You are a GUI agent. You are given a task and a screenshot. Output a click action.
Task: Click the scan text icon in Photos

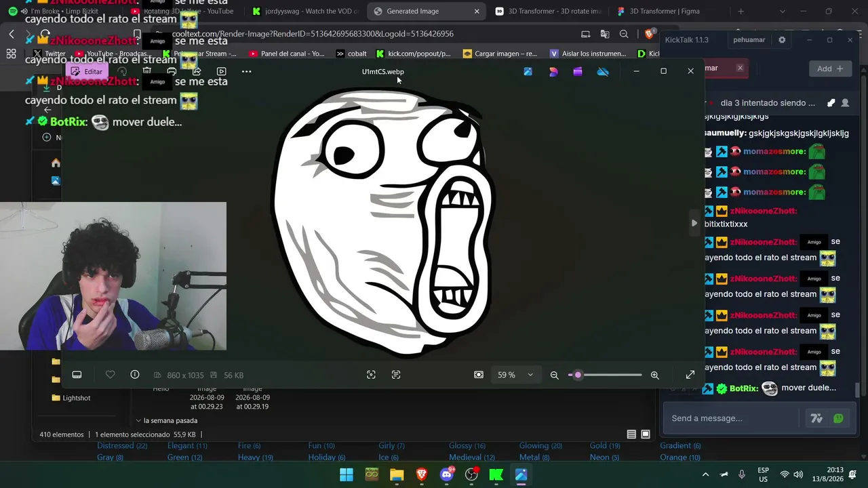click(x=396, y=375)
